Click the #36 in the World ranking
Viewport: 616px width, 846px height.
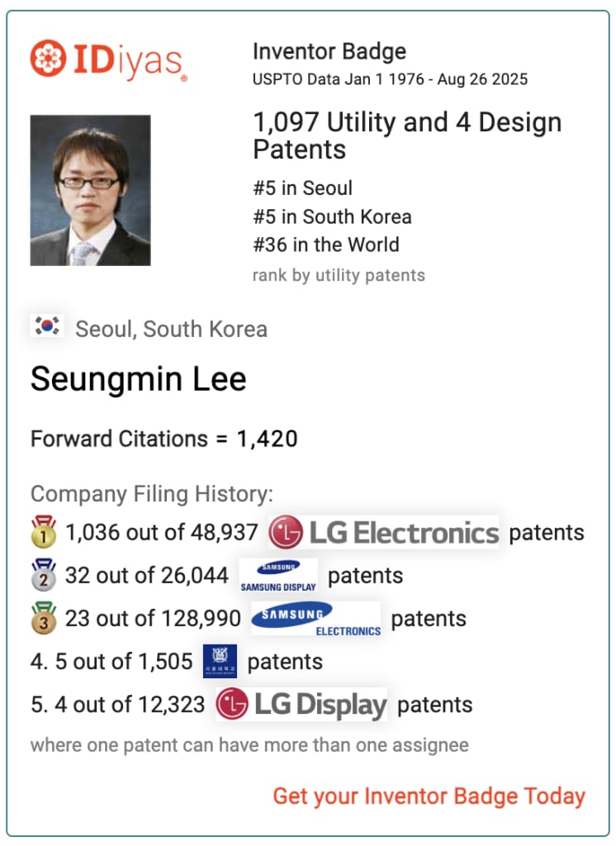(x=326, y=245)
